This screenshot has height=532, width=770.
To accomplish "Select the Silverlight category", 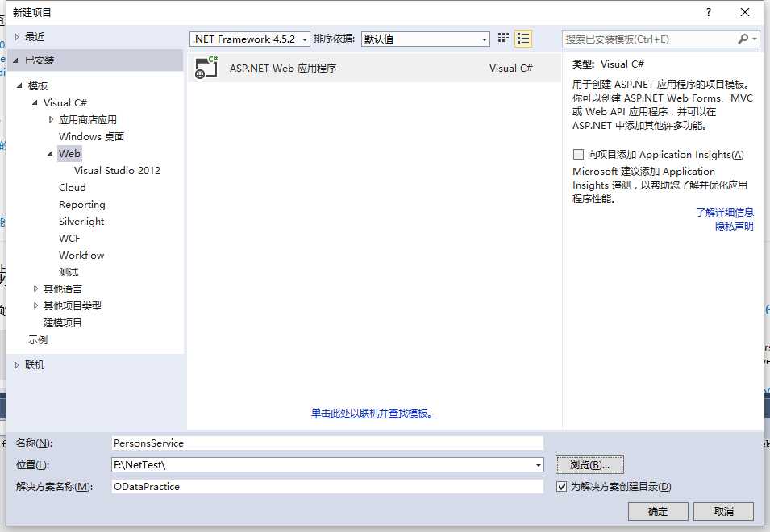I will tap(81, 222).
